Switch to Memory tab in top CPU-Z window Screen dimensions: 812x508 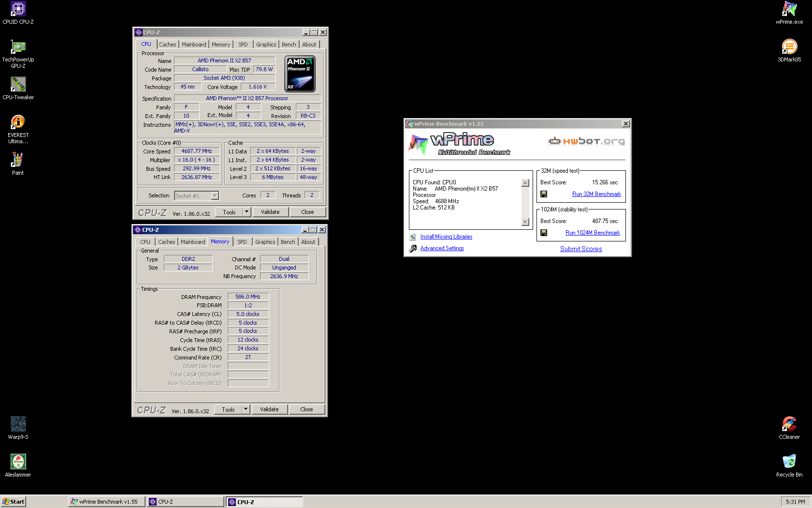pyautogui.click(x=221, y=45)
